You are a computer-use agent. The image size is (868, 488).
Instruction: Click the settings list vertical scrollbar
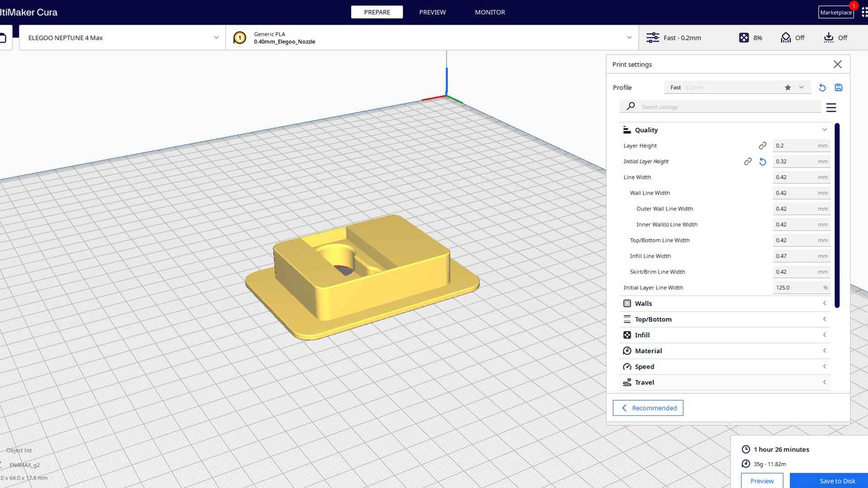click(x=837, y=215)
